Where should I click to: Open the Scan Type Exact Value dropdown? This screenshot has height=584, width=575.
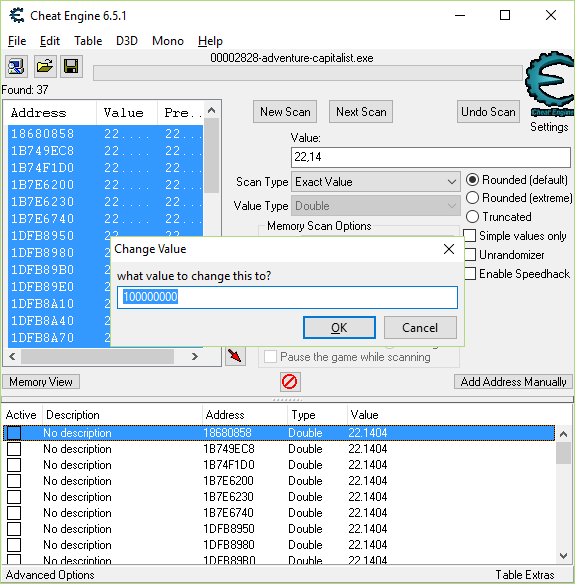click(376, 182)
